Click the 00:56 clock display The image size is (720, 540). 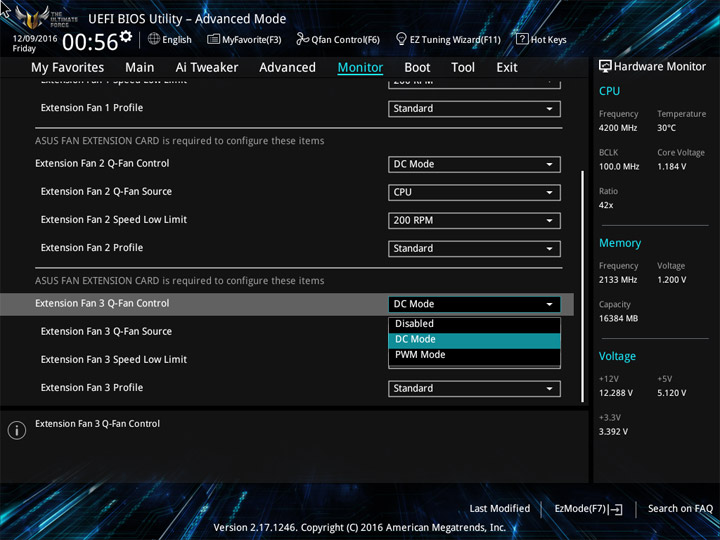pos(90,42)
